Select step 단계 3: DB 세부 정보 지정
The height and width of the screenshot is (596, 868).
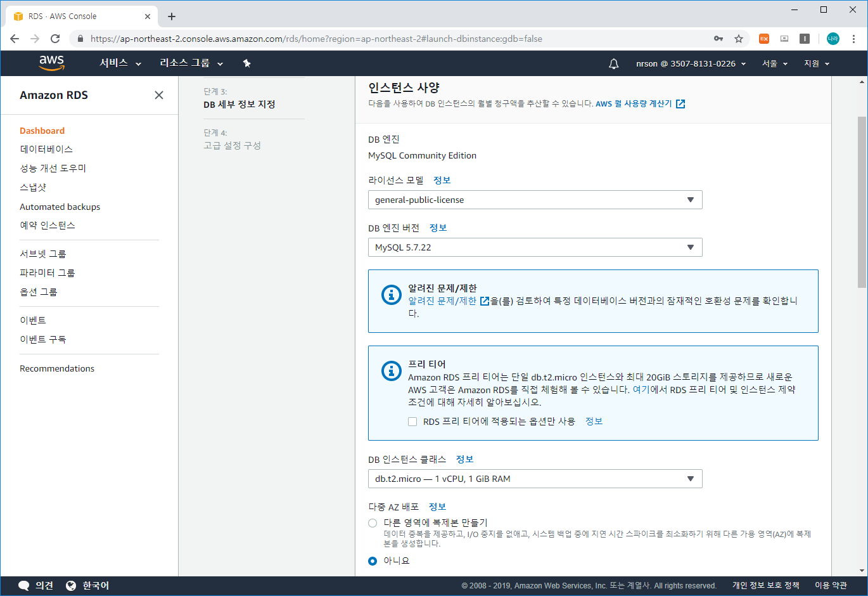(239, 98)
